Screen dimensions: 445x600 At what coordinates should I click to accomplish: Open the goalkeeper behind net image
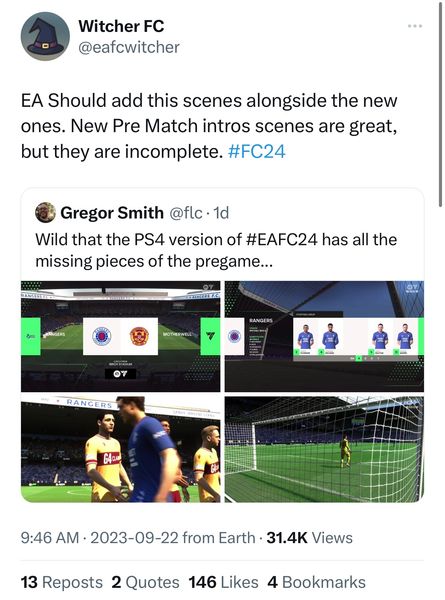point(324,449)
